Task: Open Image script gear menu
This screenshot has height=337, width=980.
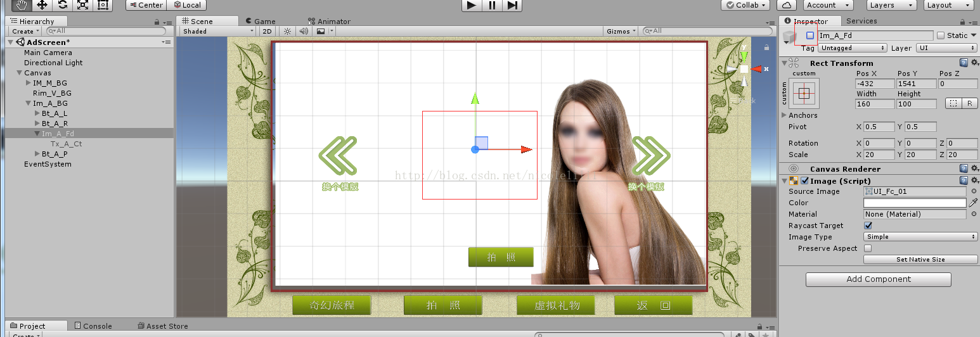Action: (974, 181)
